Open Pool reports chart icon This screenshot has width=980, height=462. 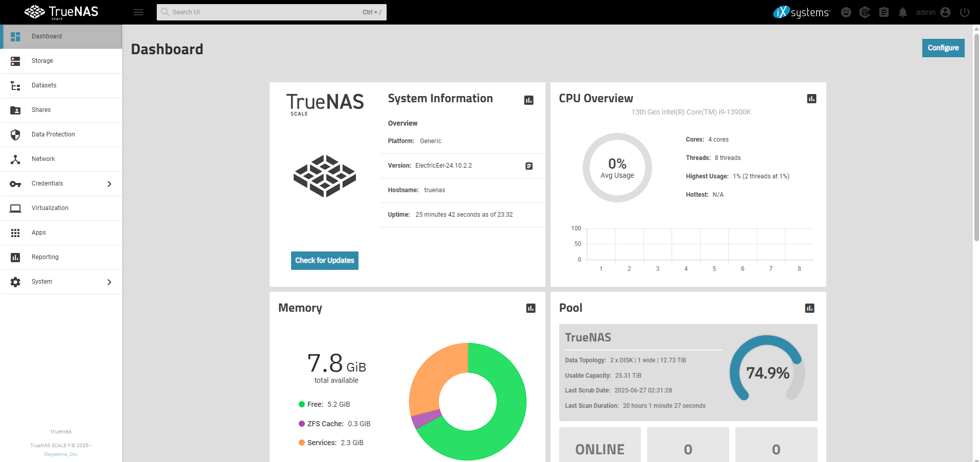click(809, 308)
